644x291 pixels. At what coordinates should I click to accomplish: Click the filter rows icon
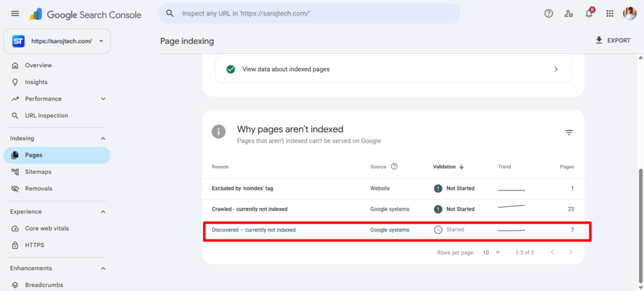tap(569, 133)
